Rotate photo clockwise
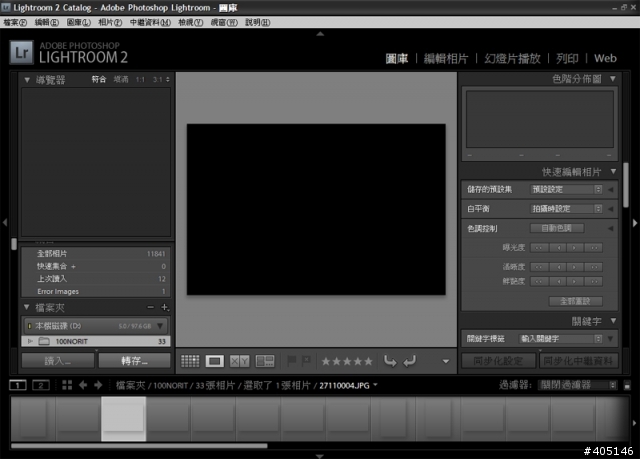This screenshot has width=640, height=459. [410, 361]
